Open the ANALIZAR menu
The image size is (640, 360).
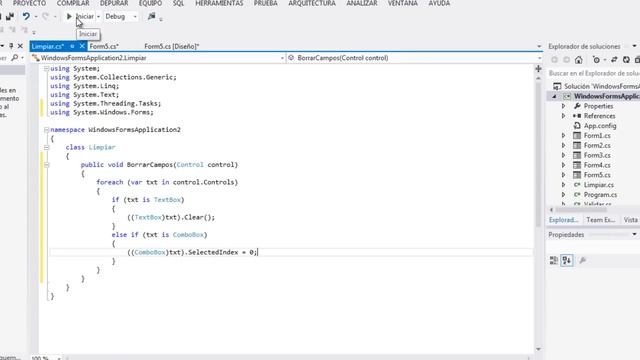[x=362, y=3]
